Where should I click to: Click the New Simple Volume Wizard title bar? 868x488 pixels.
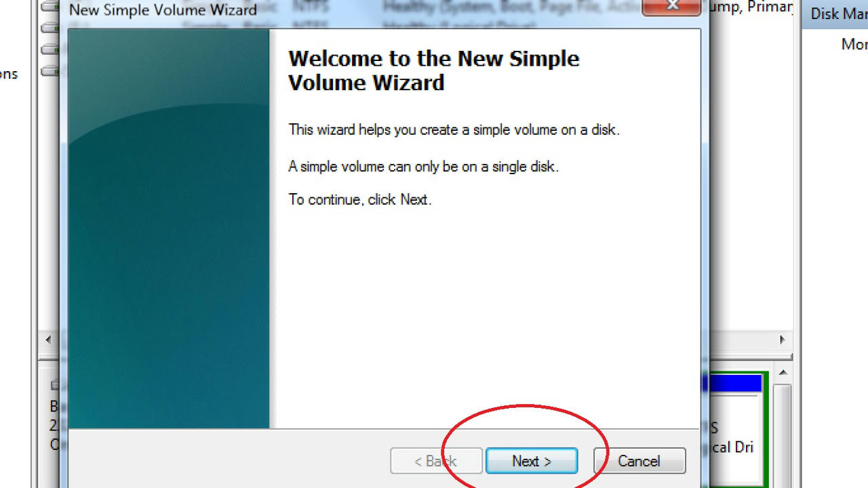pyautogui.click(x=353, y=8)
